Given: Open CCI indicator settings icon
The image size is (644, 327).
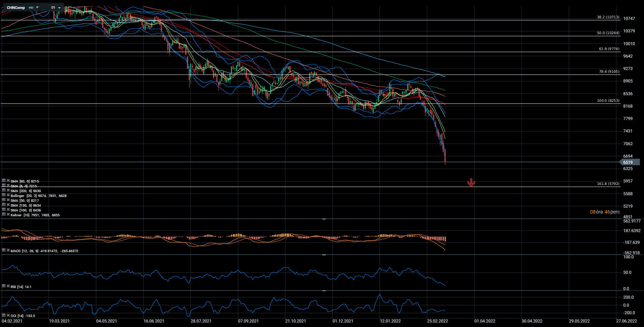Looking at the screenshot, I should [3, 315].
